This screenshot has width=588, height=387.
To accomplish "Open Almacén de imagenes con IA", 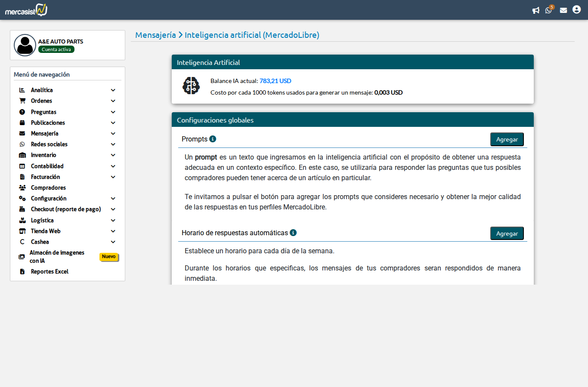I will coord(57,257).
